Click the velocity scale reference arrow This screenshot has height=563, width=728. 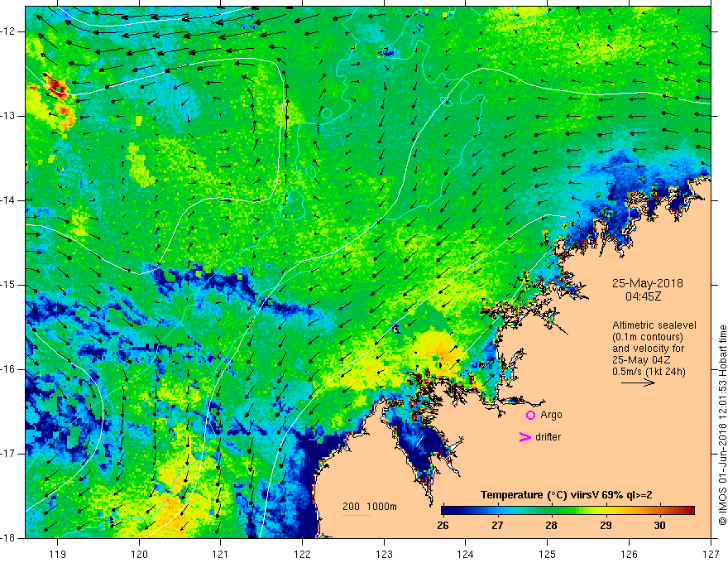(x=638, y=383)
